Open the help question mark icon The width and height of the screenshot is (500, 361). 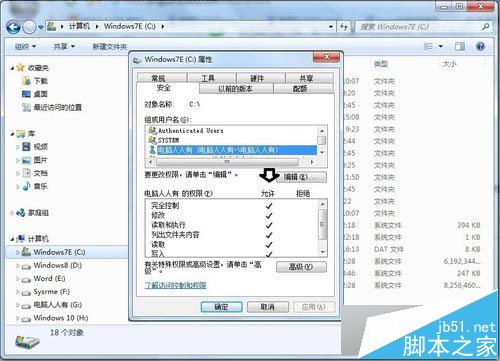pyautogui.click(x=480, y=46)
